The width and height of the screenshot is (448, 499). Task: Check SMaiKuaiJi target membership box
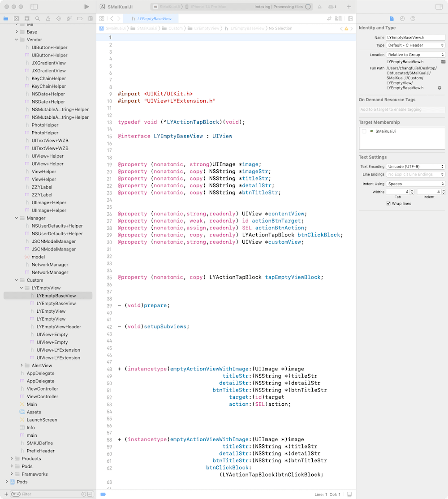[364, 131]
